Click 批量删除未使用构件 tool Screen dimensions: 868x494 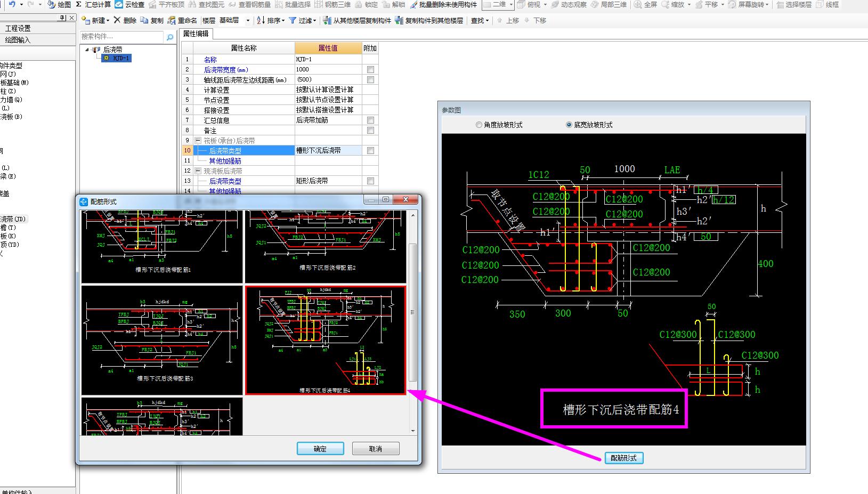[443, 4]
